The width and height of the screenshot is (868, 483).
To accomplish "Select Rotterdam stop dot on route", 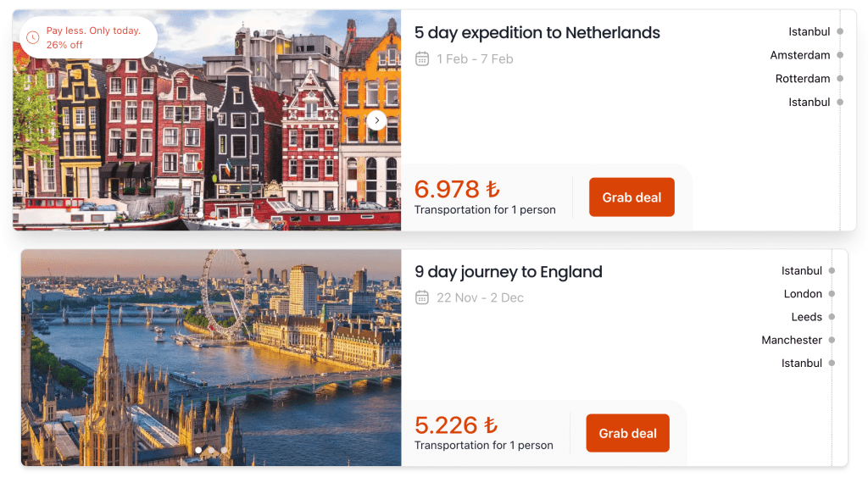I will click(x=840, y=79).
